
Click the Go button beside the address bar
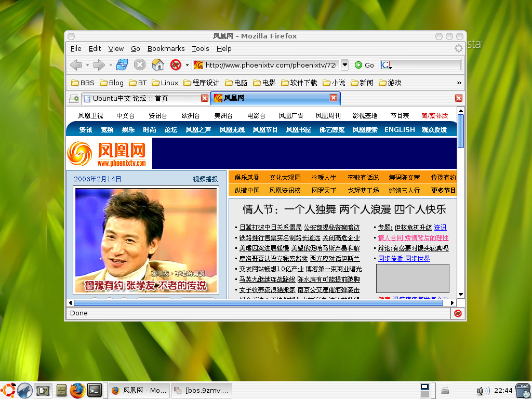(x=364, y=65)
